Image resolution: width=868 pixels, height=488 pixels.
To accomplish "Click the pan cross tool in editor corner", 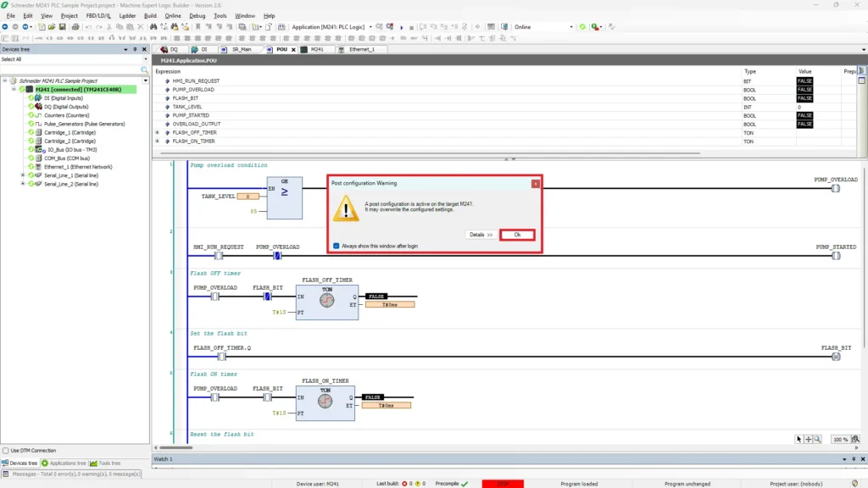I will click(808, 440).
